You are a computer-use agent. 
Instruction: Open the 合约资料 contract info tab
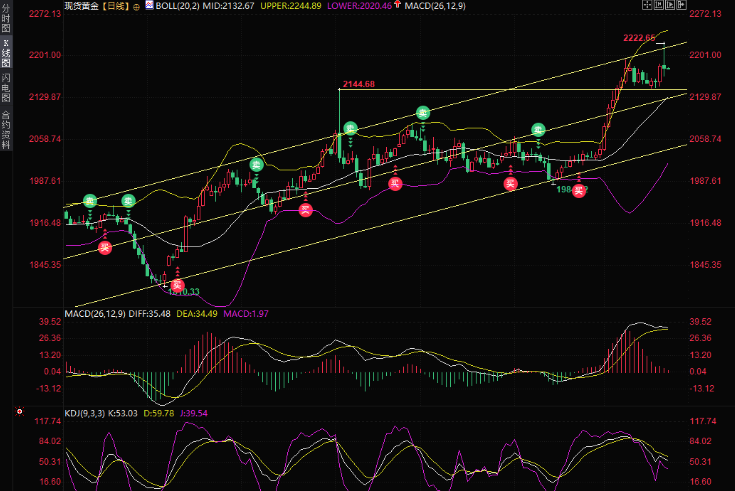[x=6, y=129]
